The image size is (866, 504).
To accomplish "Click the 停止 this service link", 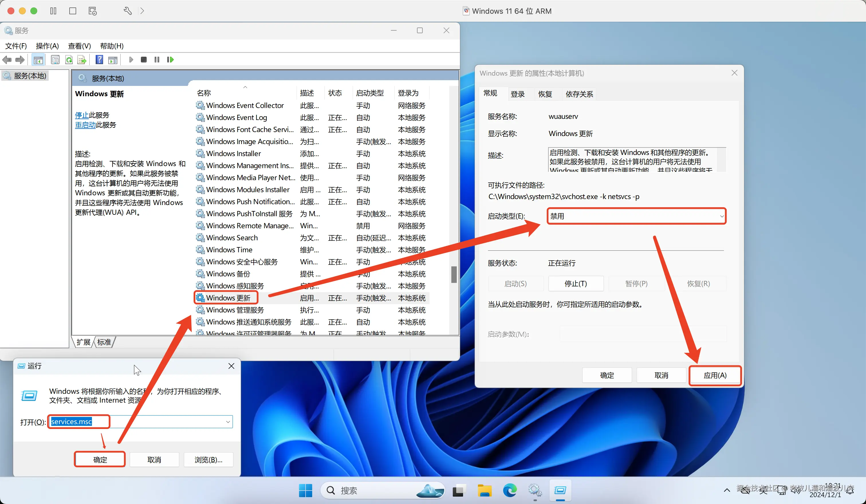I will [x=82, y=115].
